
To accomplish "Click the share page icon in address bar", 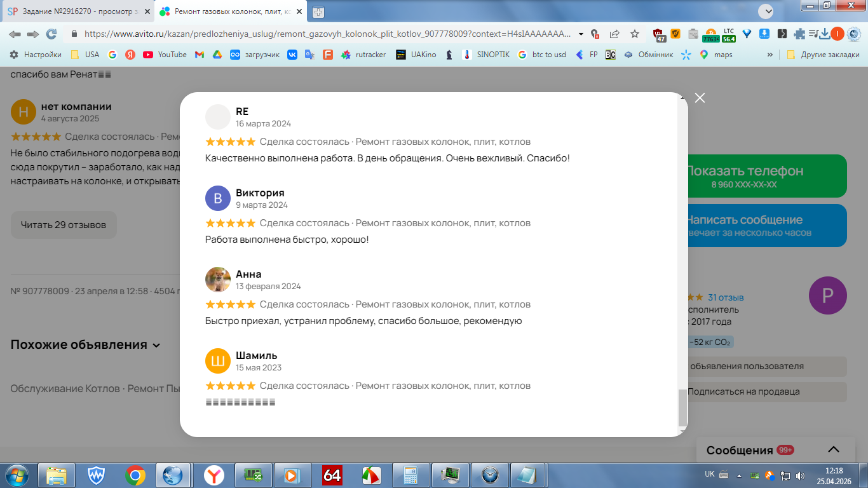I will (x=614, y=34).
